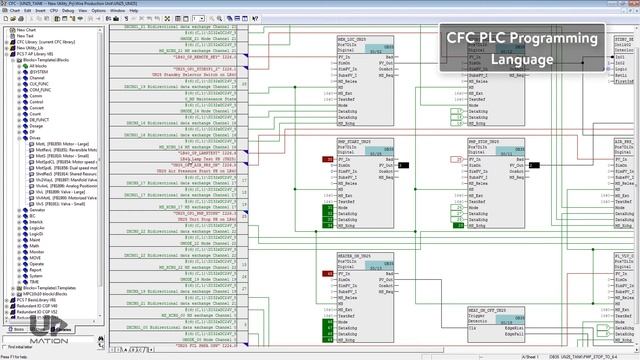Expand the Channel block folder
Screen dimensions: 640x360
(19, 78)
